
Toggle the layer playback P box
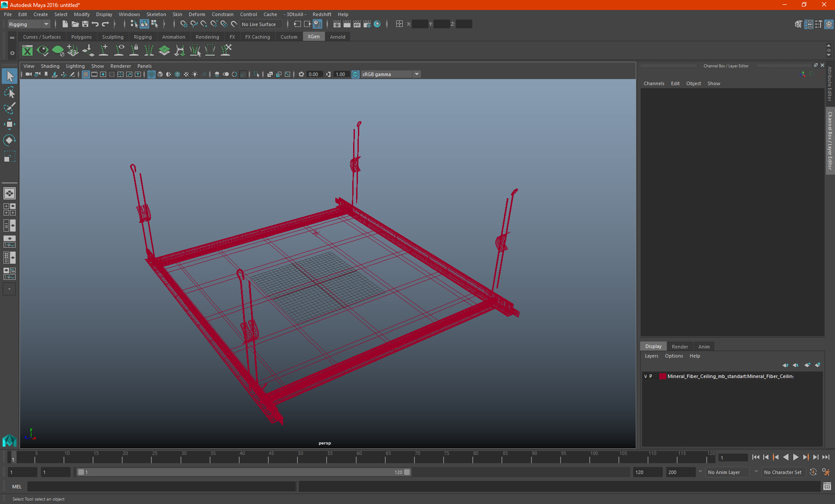click(651, 376)
